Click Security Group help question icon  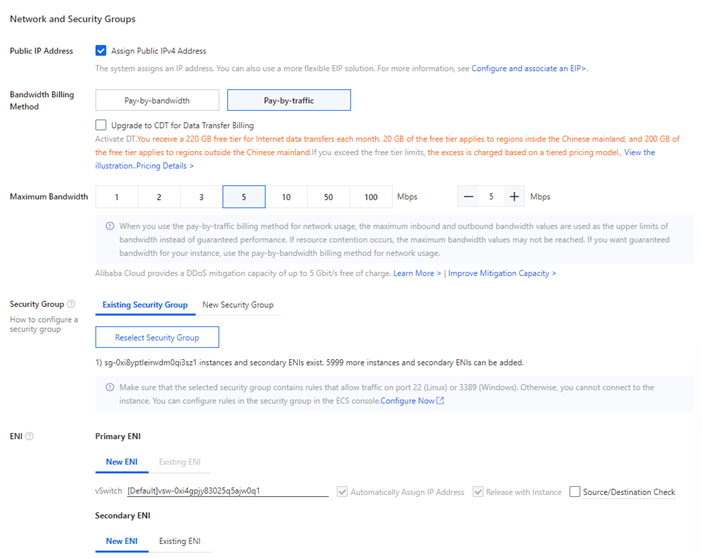click(x=71, y=304)
